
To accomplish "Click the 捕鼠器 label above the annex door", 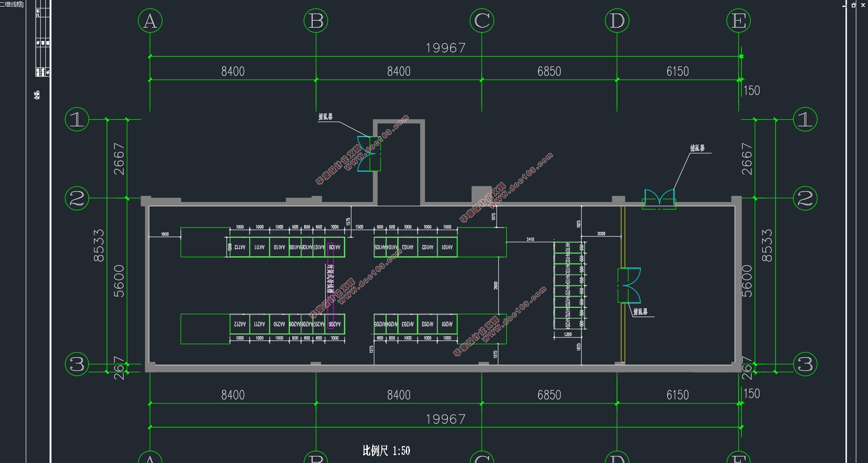I will coord(325,117).
